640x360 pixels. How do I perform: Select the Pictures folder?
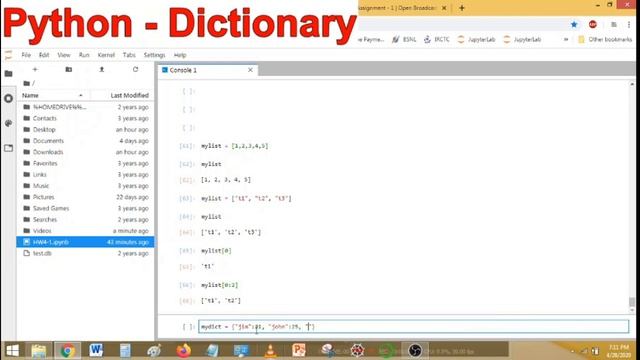point(85,197)
